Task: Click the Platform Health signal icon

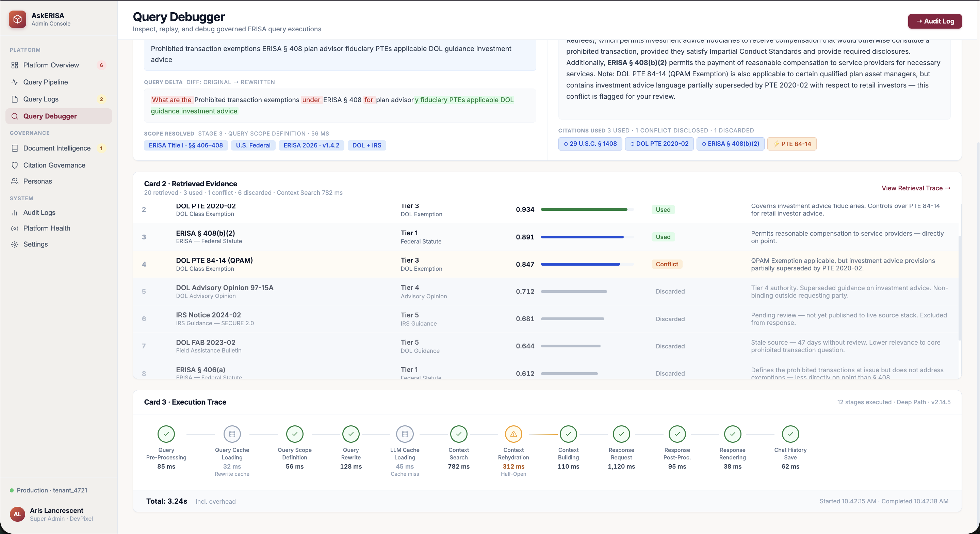Action: (15, 228)
